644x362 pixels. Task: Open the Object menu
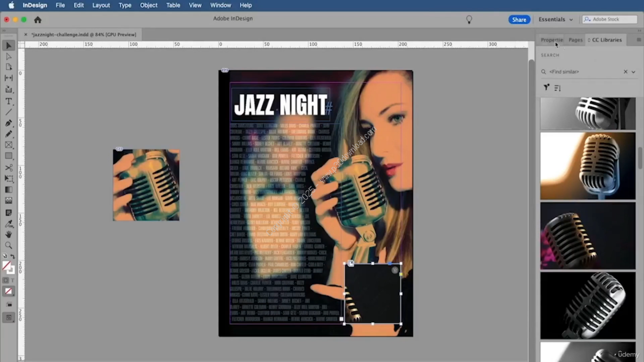[x=148, y=5]
